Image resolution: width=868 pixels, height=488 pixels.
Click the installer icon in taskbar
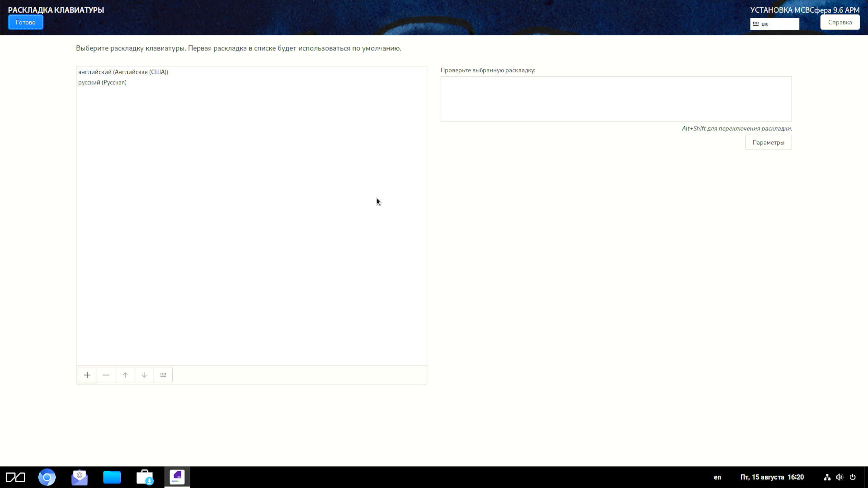tap(177, 477)
